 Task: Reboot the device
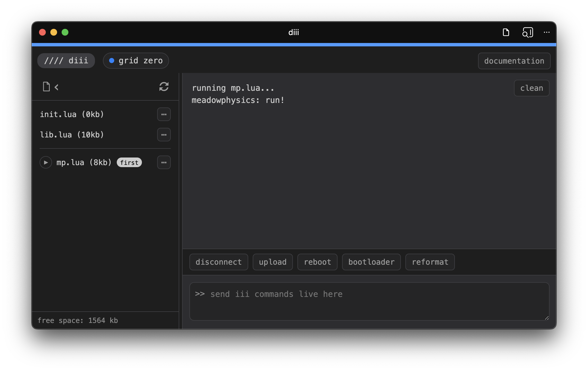(x=317, y=262)
